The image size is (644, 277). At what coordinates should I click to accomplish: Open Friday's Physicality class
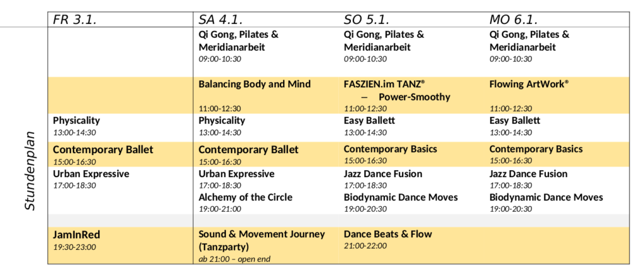coord(76,121)
